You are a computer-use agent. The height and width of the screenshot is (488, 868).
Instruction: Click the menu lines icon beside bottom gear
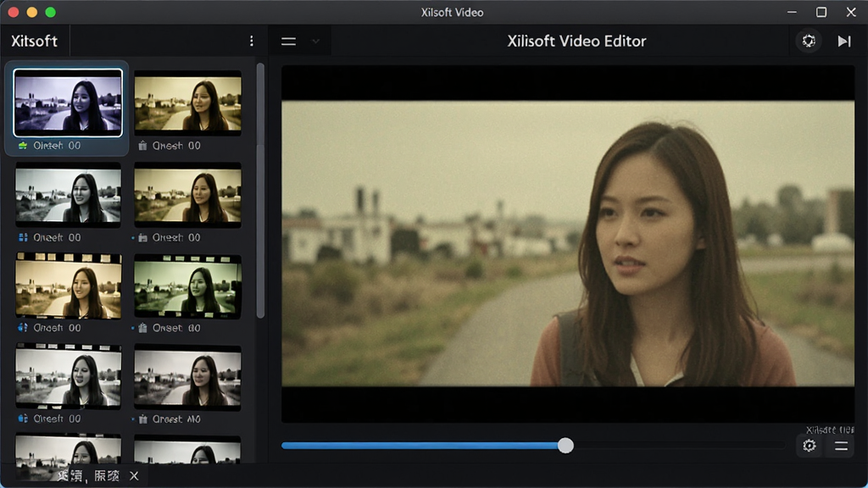(842, 446)
